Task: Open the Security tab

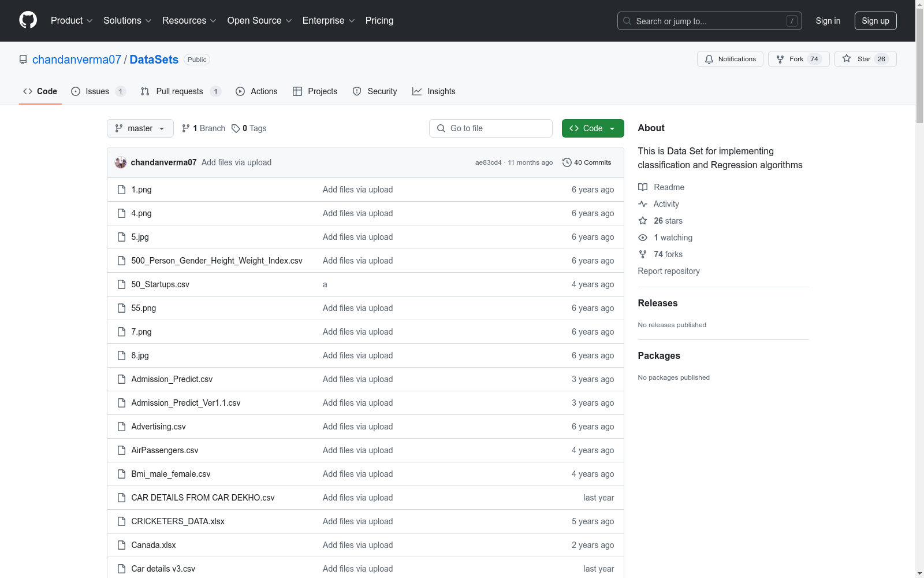Action: [x=375, y=91]
